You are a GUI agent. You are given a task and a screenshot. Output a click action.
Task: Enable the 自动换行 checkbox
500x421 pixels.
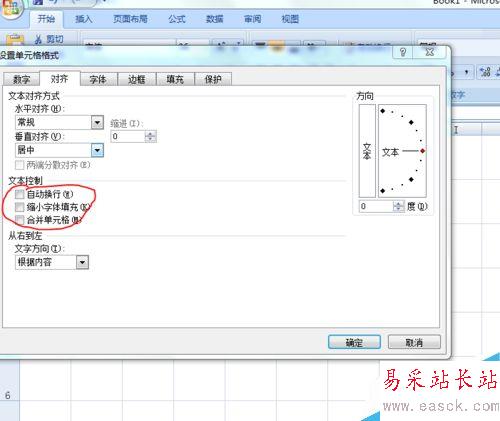pyautogui.click(x=19, y=194)
